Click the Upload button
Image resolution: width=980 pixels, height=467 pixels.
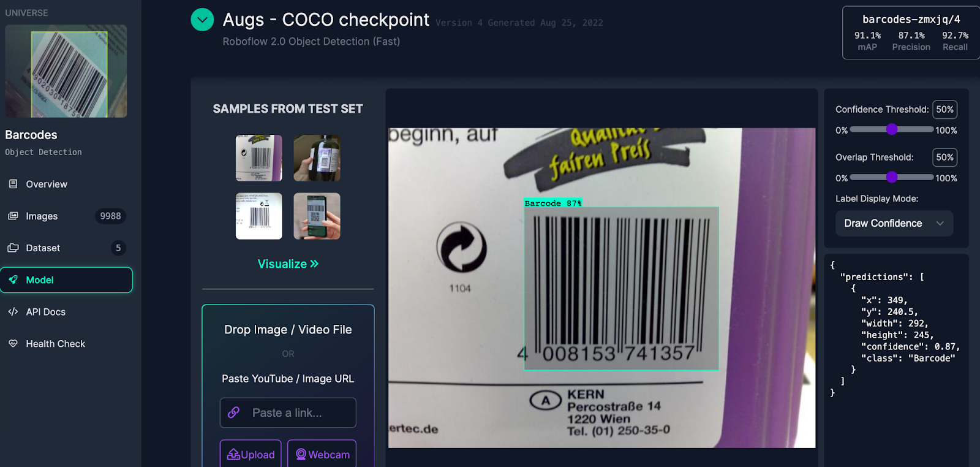tap(251, 454)
